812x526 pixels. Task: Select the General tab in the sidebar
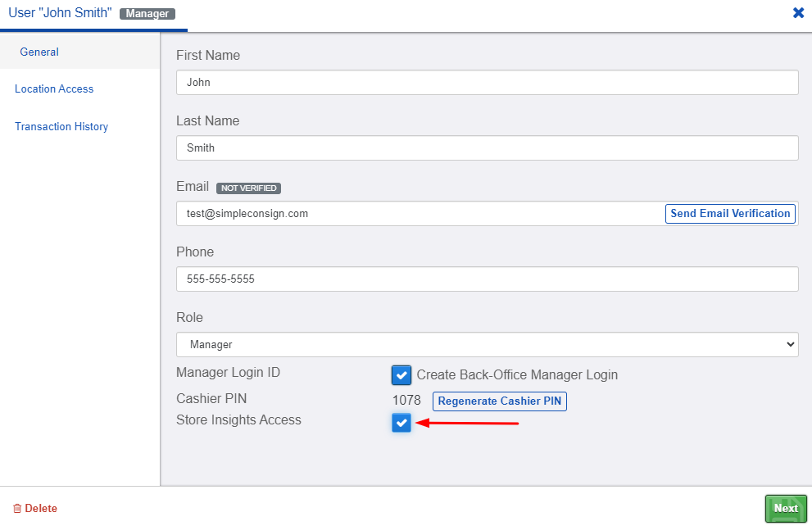tap(39, 52)
